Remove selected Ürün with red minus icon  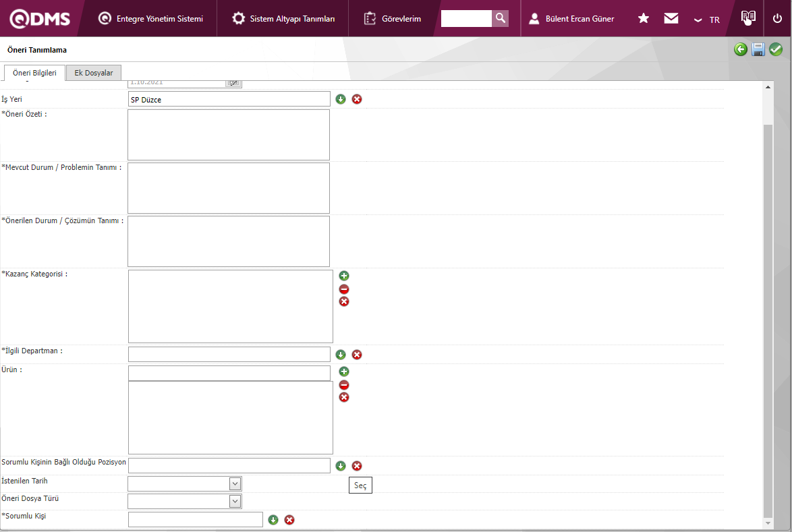[344, 385]
